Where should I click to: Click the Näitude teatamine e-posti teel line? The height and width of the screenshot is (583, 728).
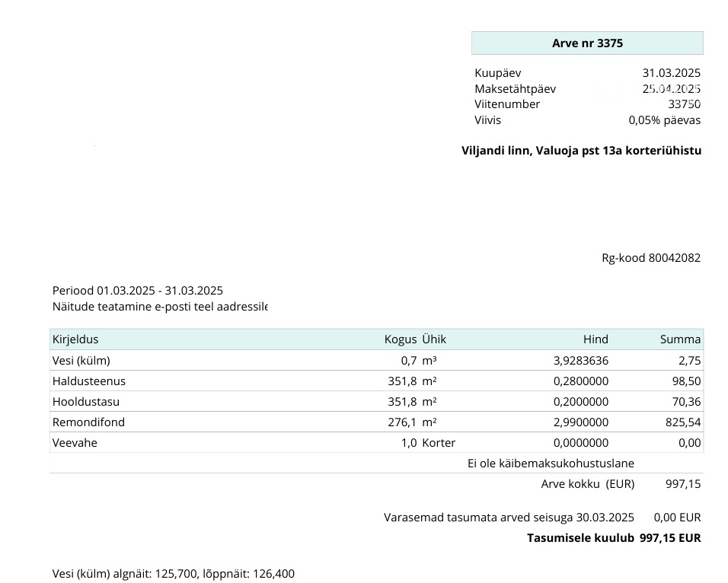coord(160,307)
